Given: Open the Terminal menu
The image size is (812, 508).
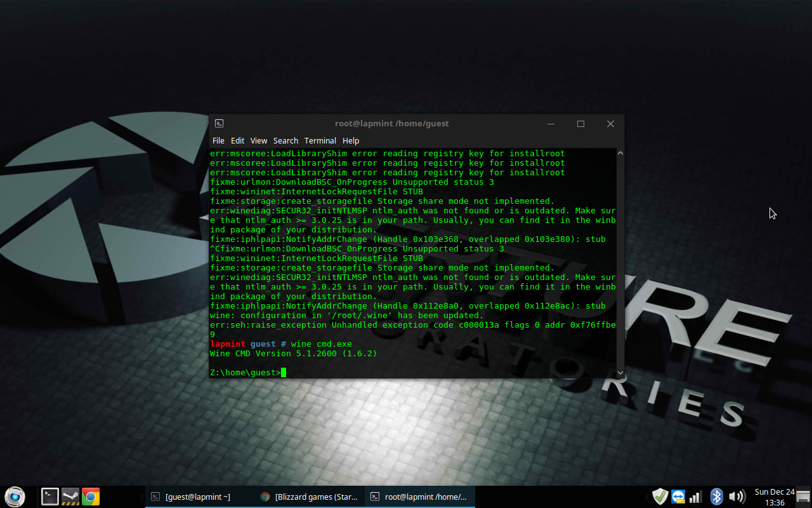Looking at the screenshot, I should (320, 140).
